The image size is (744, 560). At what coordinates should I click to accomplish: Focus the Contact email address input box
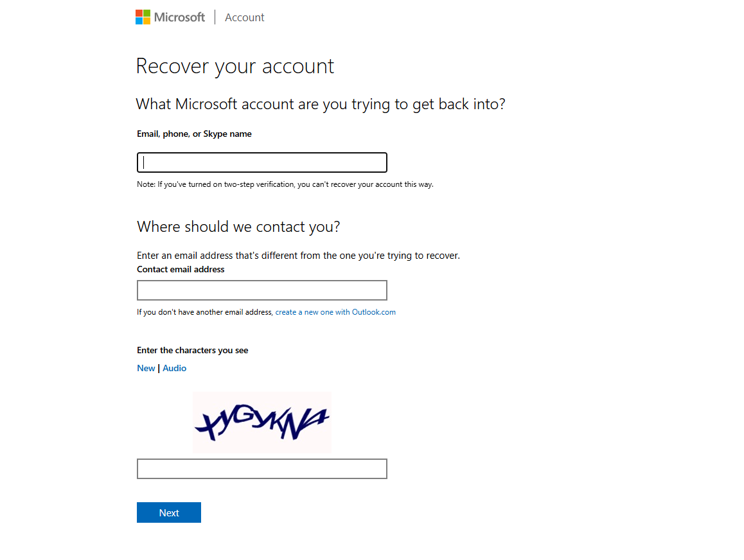(x=262, y=290)
